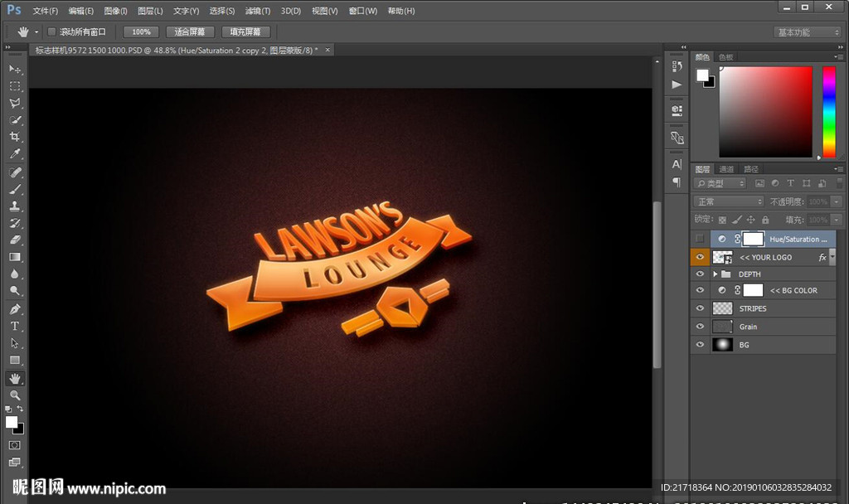Open the Actions play panel icon
The height and width of the screenshot is (504, 849).
pos(677,85)
